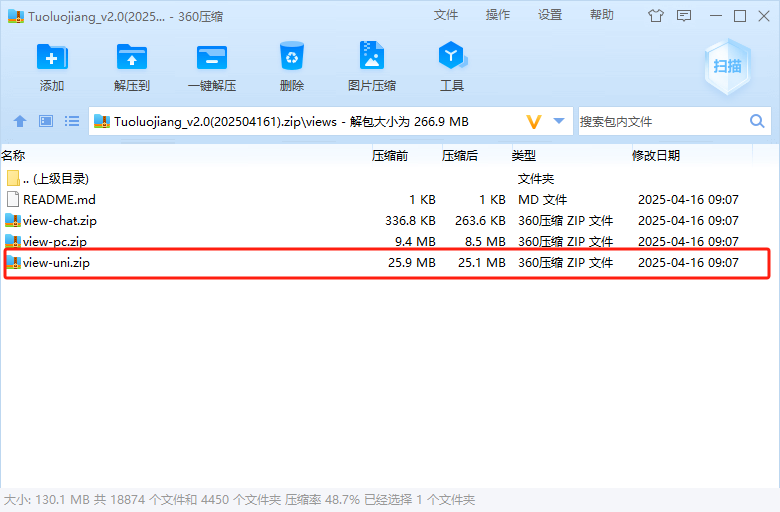This screenshot has height=512, width=780.
Task: Click the 360压缩 app icon in title bar
Action: [x=16, y=16]
